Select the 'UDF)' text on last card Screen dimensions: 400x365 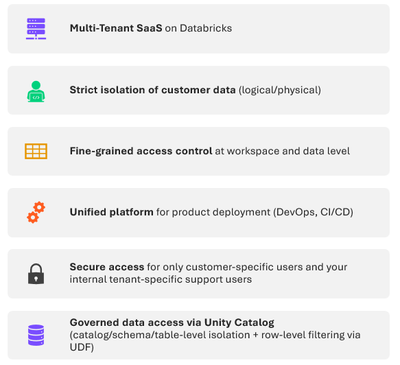tap(82, 347)
